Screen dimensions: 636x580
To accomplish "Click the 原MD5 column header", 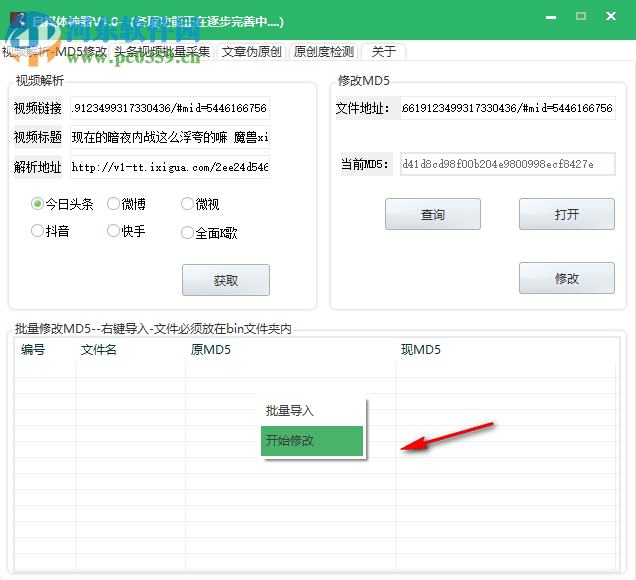I will (290, 350).
